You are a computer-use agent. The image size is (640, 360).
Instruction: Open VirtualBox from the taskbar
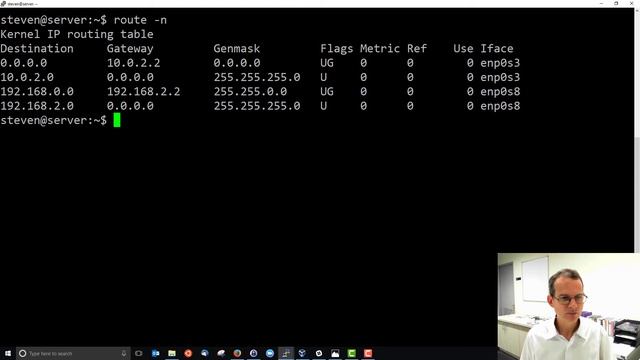302,353
